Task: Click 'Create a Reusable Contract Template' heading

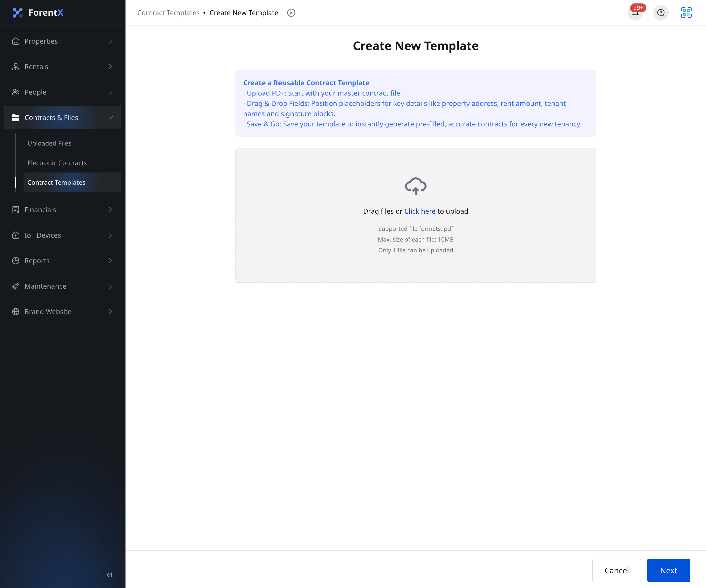Action: [306, 83]
